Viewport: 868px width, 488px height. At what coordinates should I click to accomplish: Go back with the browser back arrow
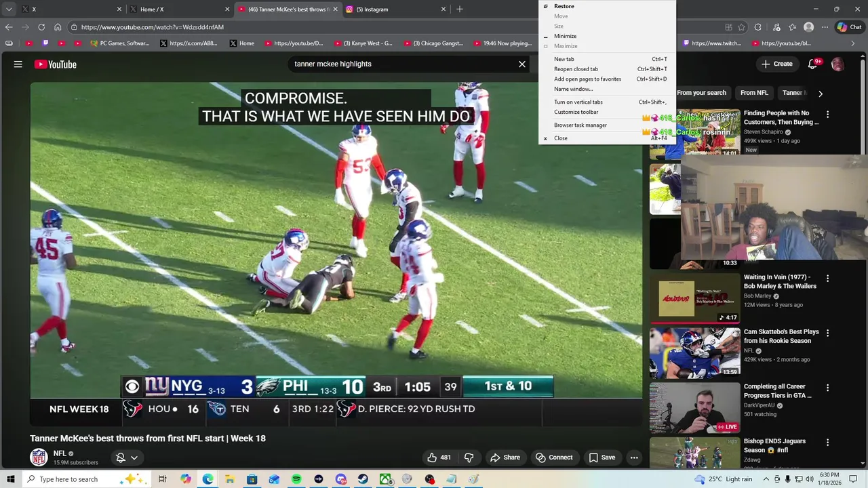[9, 27]
